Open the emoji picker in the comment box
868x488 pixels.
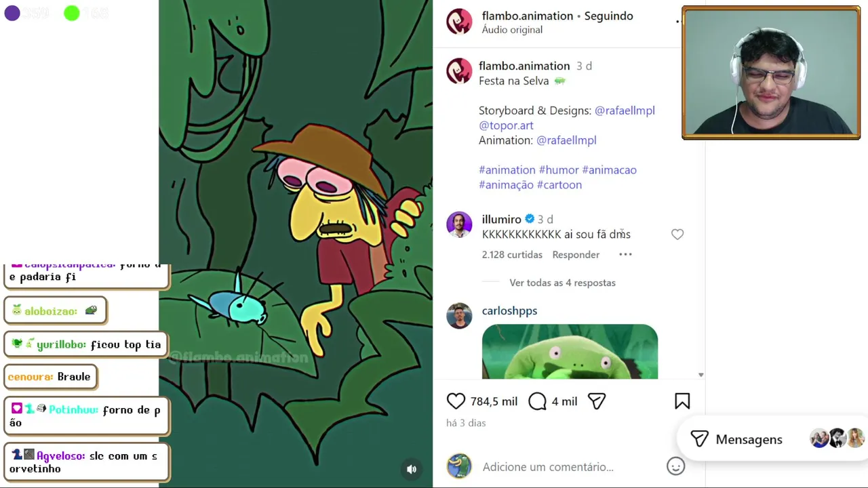(675, 466)
